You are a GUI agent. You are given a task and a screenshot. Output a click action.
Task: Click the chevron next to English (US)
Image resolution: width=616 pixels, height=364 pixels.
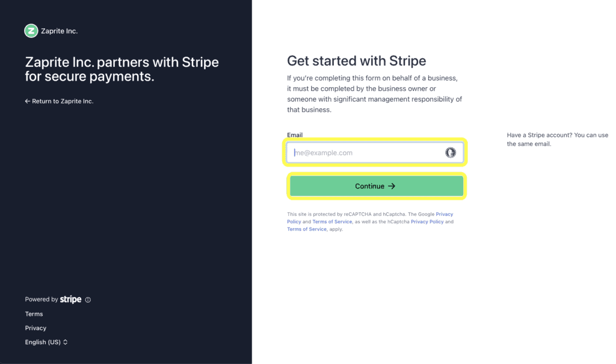[65, 342]
